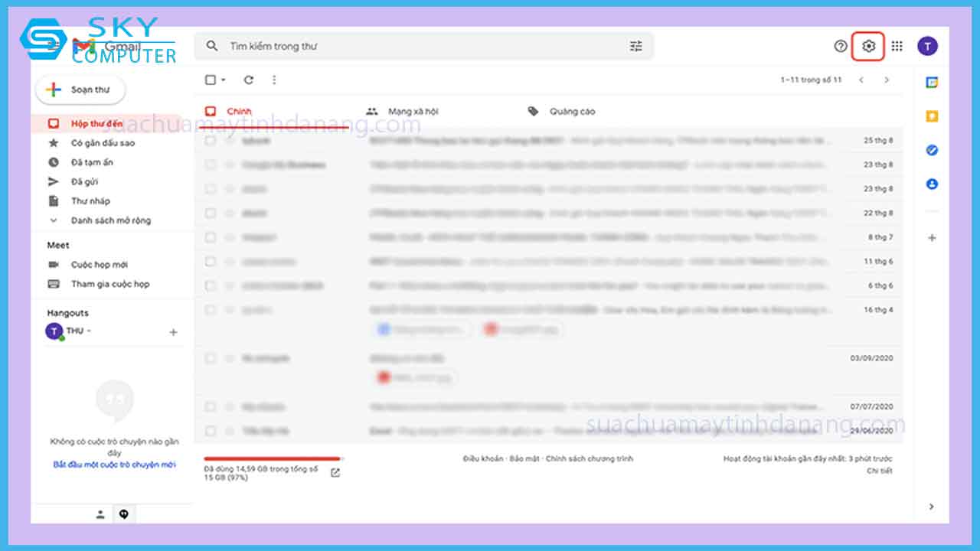Open Đã gửi sent folder
This screenshot has width=980, height=551.
point(84,181)
